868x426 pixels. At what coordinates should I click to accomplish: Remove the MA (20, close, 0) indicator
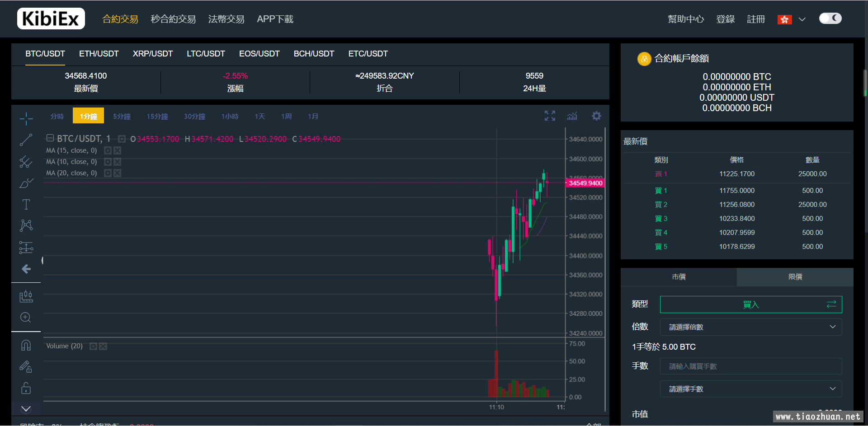pyautogui.click(x=118, y=173)
